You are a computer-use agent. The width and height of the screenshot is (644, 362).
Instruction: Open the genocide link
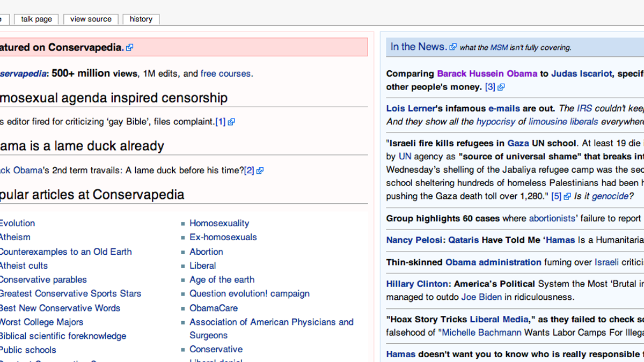click(610, 196)
